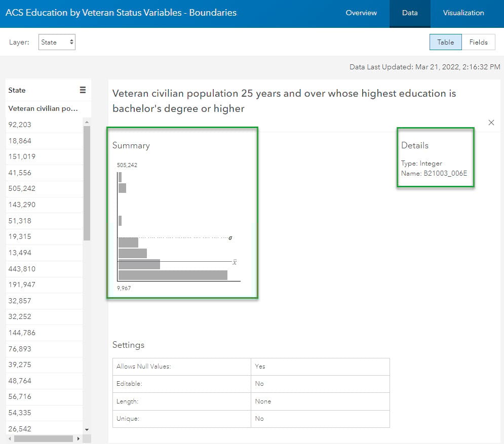Click the horizontal scrollbar thumb below table

44,438
